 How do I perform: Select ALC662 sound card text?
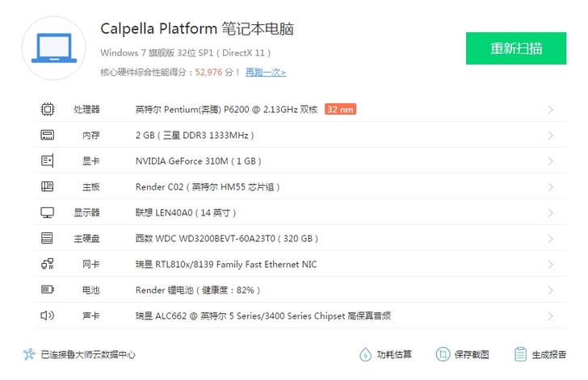tap(263, 316)
